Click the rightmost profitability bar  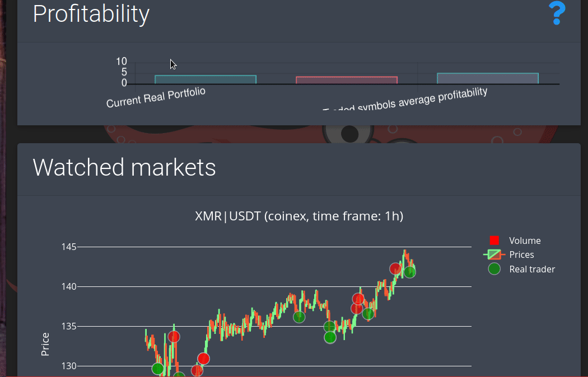(x=487, y=79)
